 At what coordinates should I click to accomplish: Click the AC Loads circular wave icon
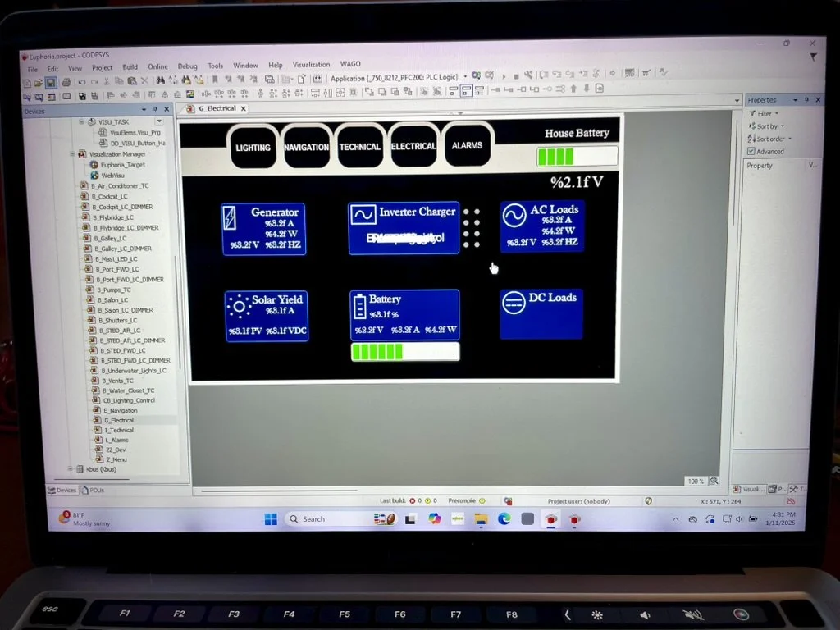coord(514,216)
